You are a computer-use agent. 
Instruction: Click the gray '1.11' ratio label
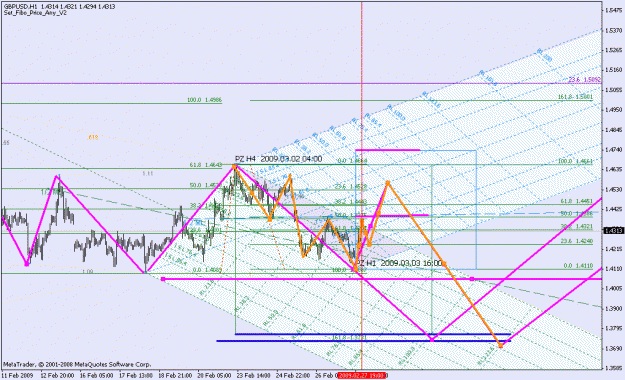click(x=148, y=173)
